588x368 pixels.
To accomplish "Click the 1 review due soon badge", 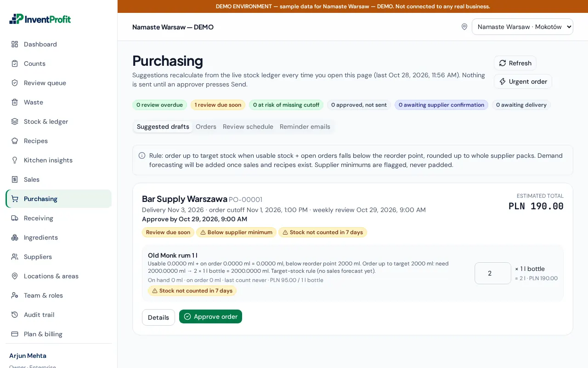I will tap(218, 105).
